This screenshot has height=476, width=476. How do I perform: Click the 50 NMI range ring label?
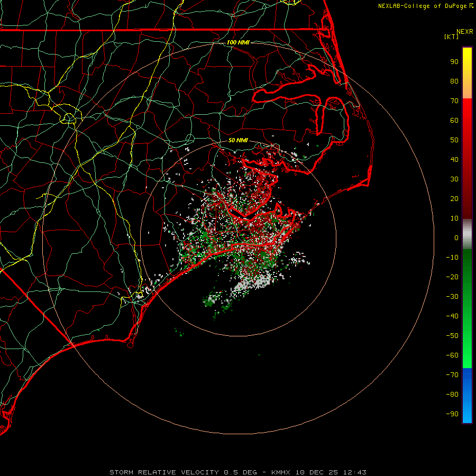(238, 140)
